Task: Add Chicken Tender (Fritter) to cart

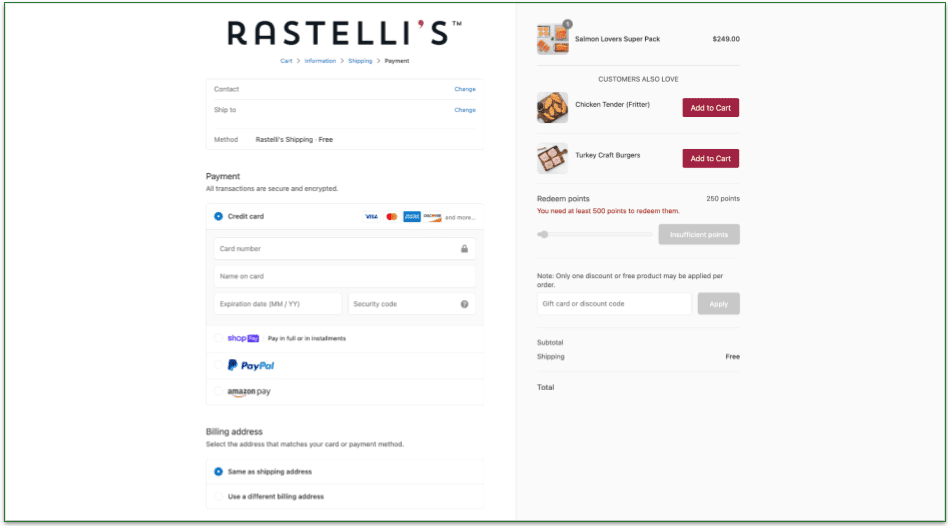Action: 710,108
